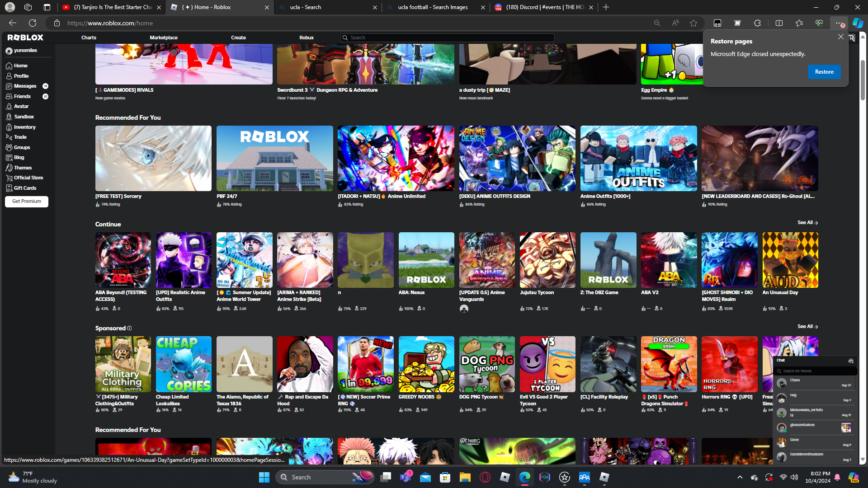Dismiss the Restore pages popup
Image resolution: width=868 pixels, height=488 pixels.
(x=840, y=37)
